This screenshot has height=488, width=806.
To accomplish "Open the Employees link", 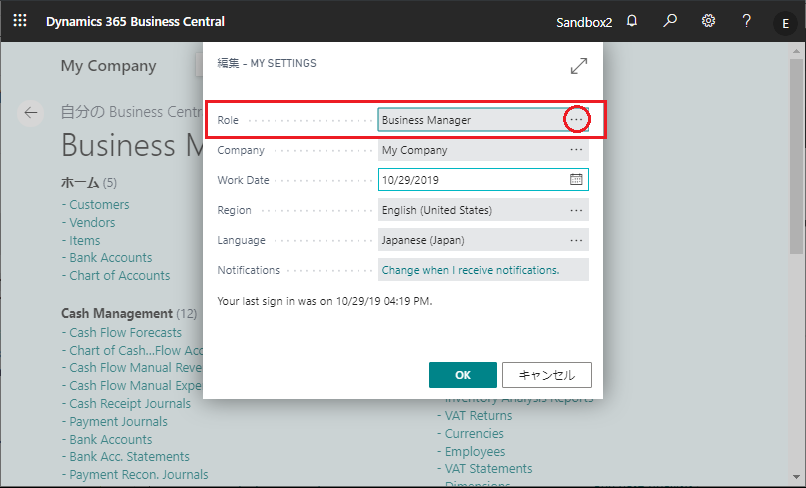I will click(475, 451).
